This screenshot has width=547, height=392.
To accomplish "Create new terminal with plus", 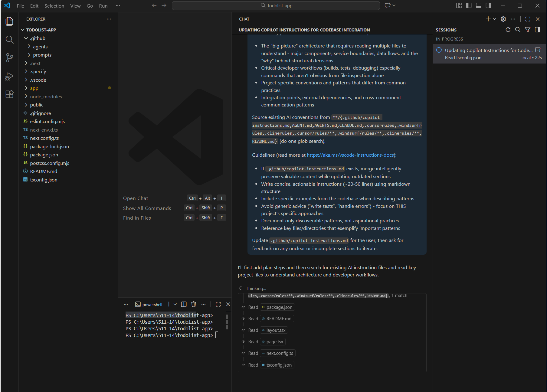I will (x=169, y=304).
